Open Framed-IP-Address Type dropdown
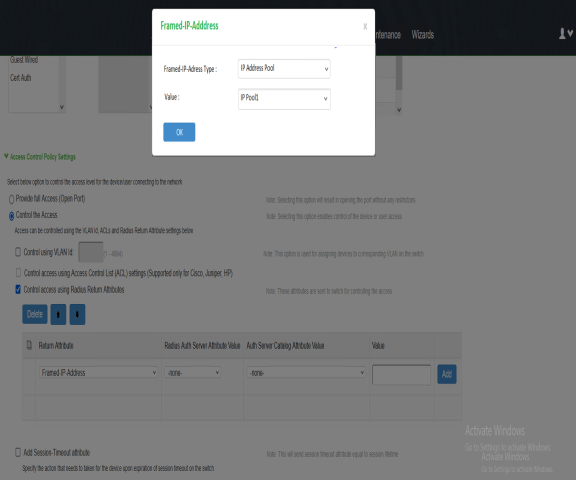Image resolution: width=576 pixels, height=480 pixels. tap(284, 69)
